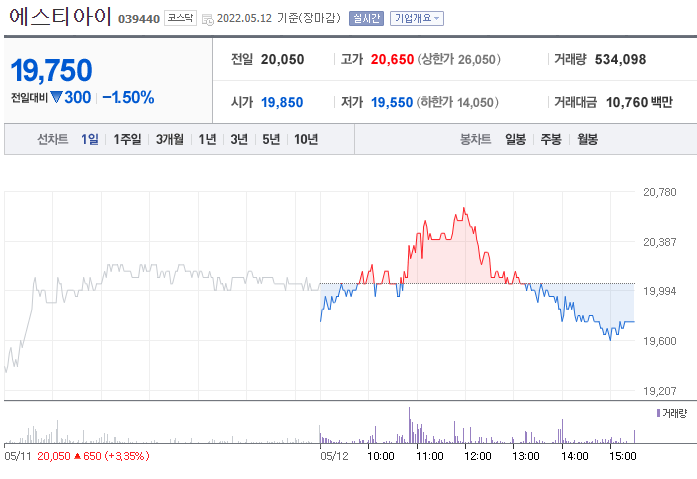Show the 1년 line chart

(207, 140)
